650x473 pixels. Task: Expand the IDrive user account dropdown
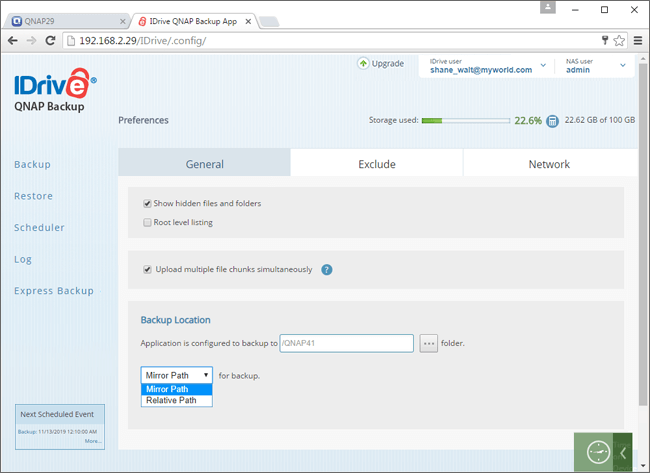(544, 66)
